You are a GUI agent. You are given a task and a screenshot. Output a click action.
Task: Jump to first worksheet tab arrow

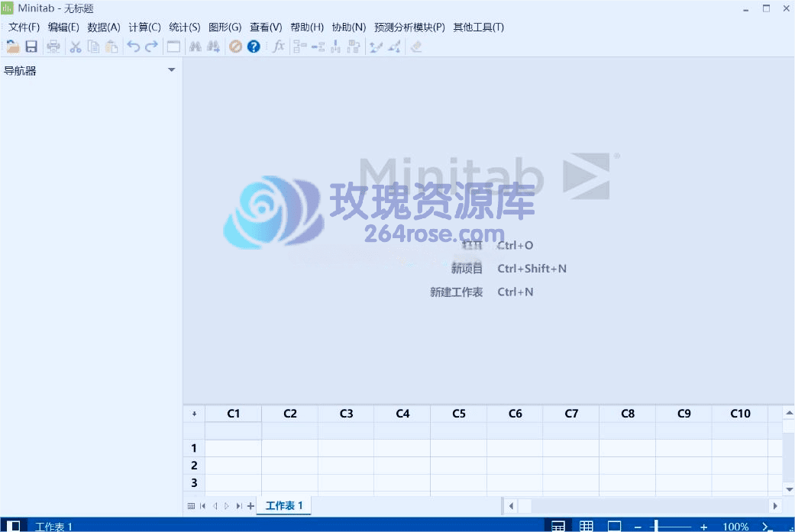tap(203, 505)
